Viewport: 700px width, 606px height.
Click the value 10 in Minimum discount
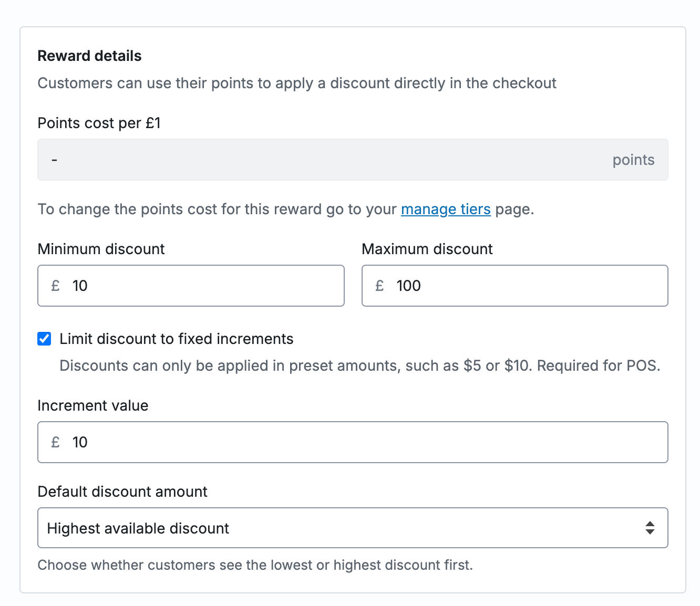[x=80, y=286]
